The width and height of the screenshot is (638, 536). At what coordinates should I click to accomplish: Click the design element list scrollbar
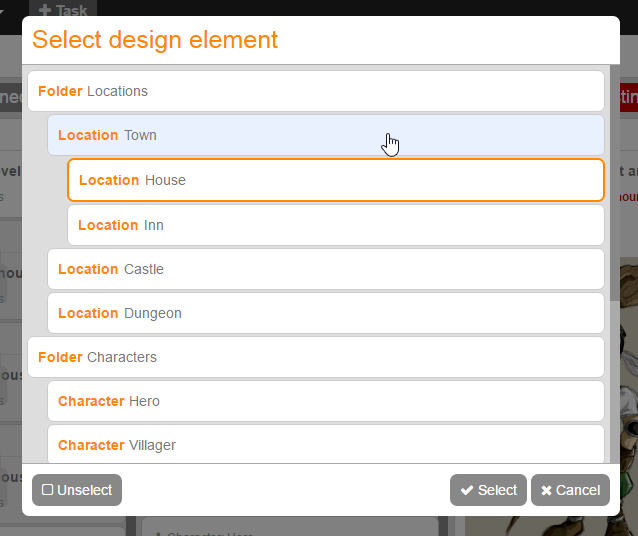pos(614,200)
